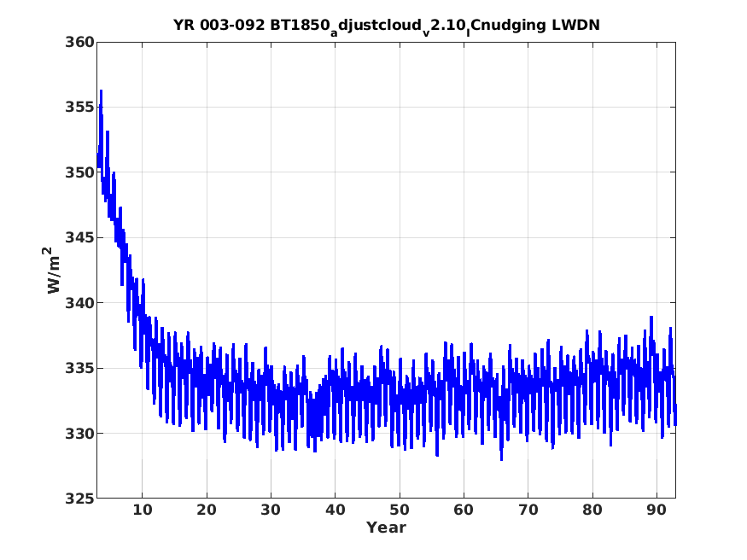This screenshot has height=560, width=747.
Task: Click the plot title 'YR 003-092 BT1850'
Action: pos(386,26)
